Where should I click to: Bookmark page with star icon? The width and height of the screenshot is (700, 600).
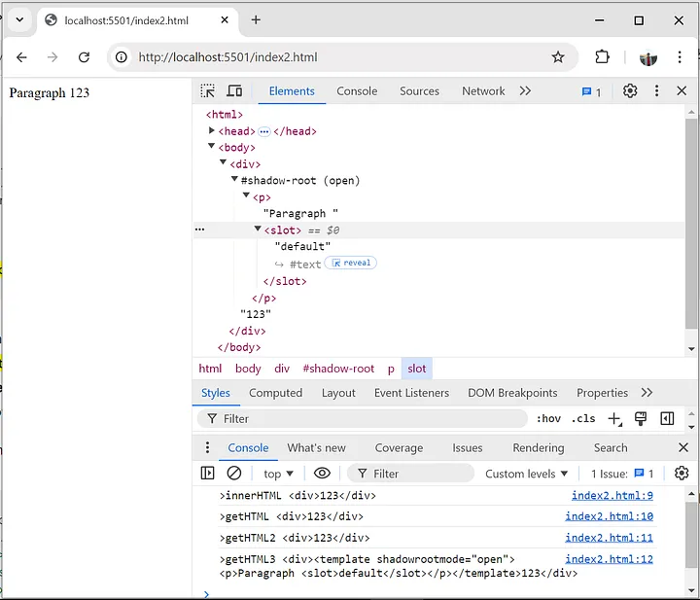(x=558, y=57)
